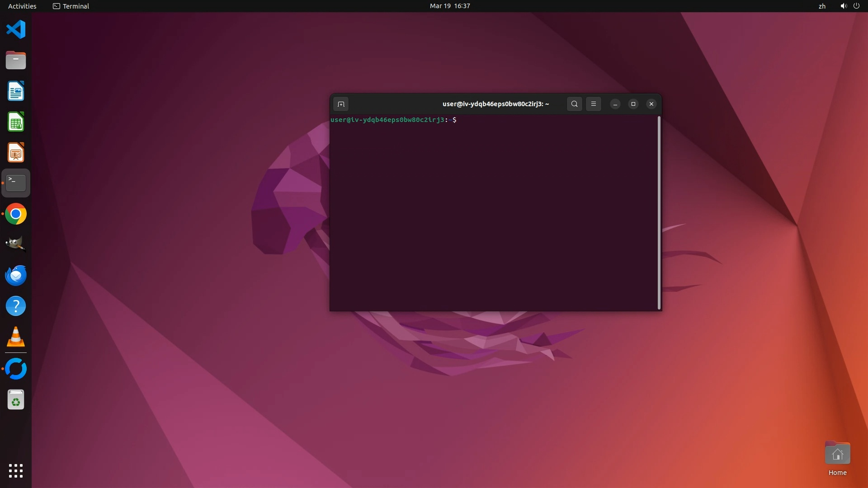Open the Terminal app menu in top bar
Image resolution: width=868 pixels, height=488 pixels.
71,6
